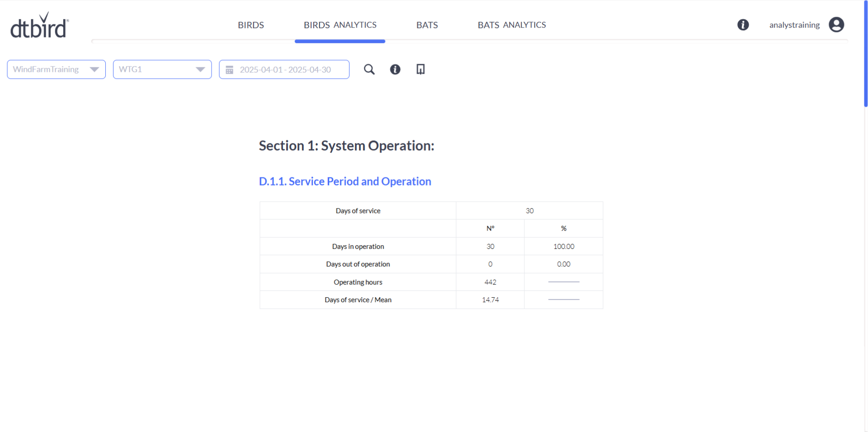Click the Operating hours value 442
The height and width of the screenshot is (432, 868).
(x=490, y=282)
